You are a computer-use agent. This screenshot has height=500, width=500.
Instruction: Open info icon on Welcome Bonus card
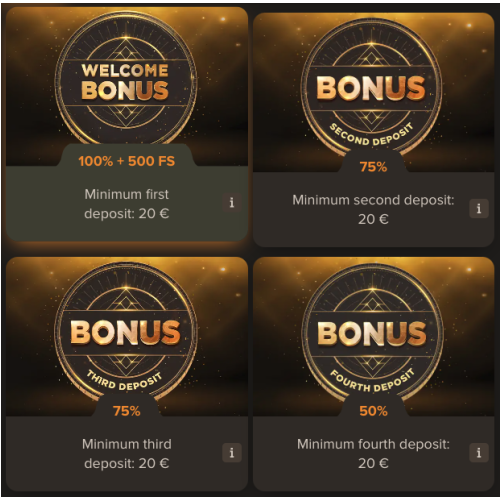[x=232, y=202]
